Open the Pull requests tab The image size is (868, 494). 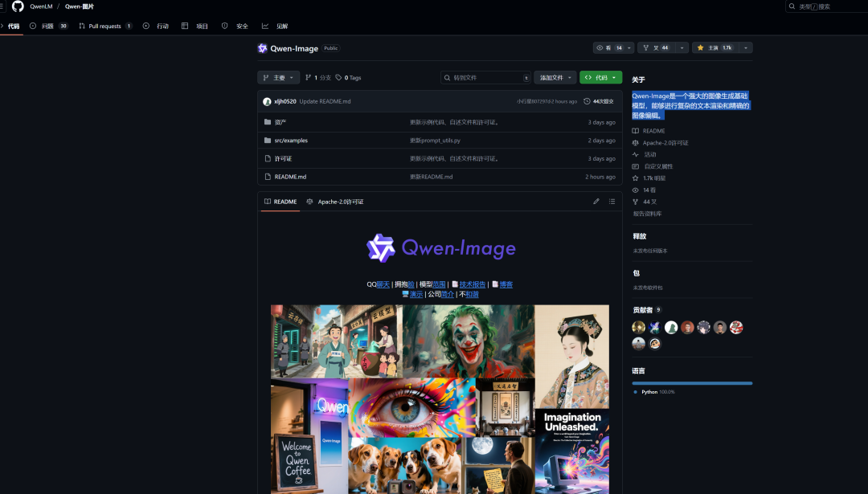pos(105,26)
